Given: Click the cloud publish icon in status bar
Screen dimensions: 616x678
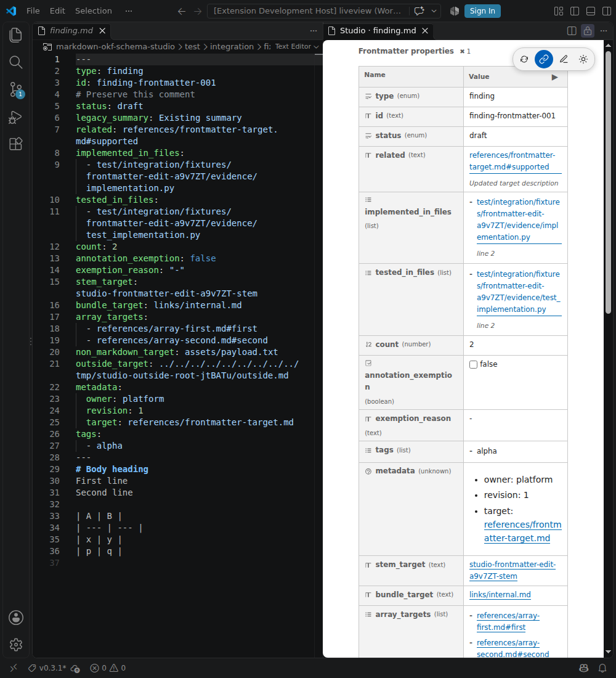Looking at the screenshot, I should coord(75,668).
